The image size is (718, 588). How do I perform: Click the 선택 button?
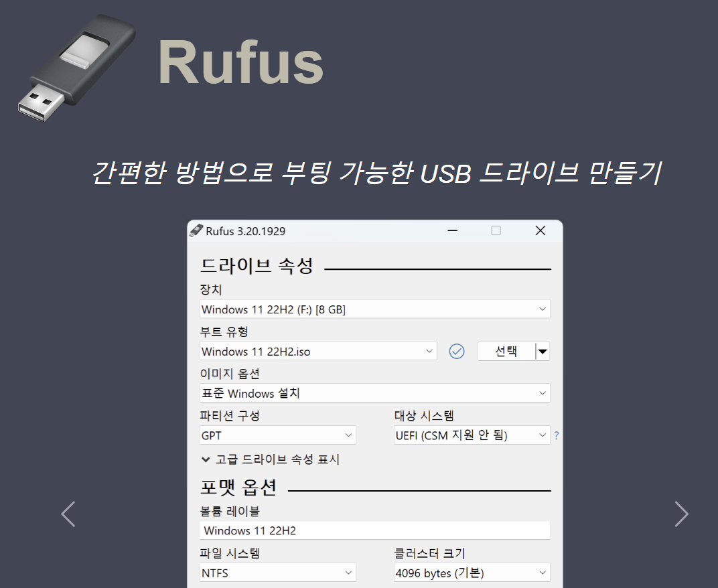(506, 351)
